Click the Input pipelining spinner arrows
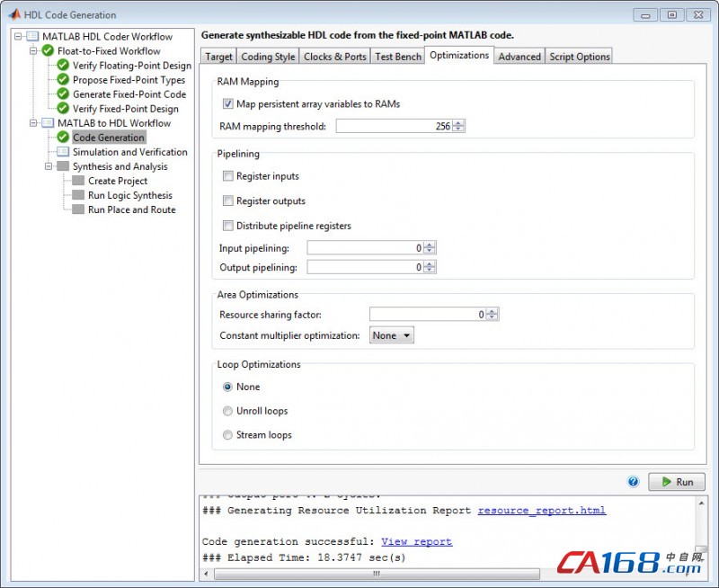The width and height of the screenshot is (719, 588). [x=430, y=247]
